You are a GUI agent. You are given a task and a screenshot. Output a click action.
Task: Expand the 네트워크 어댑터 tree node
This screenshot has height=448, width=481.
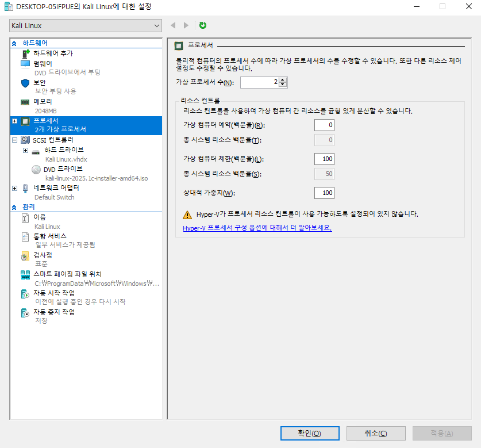[14, 188]
